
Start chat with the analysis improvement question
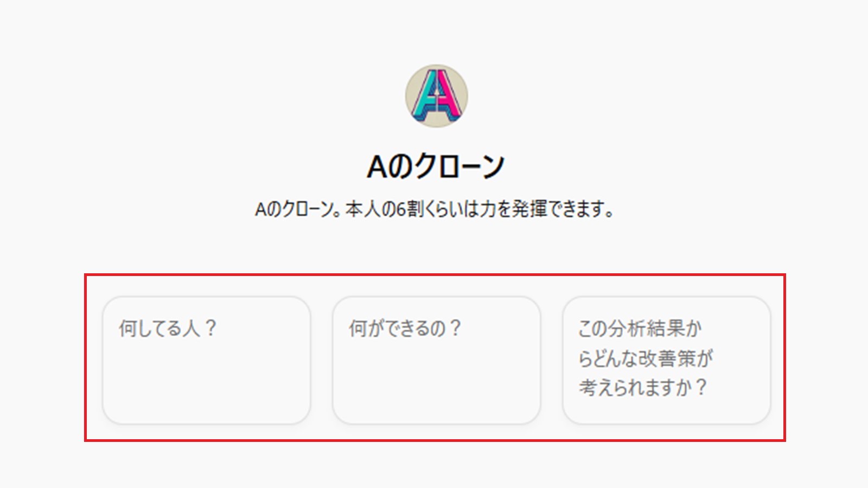coord(666,360)
